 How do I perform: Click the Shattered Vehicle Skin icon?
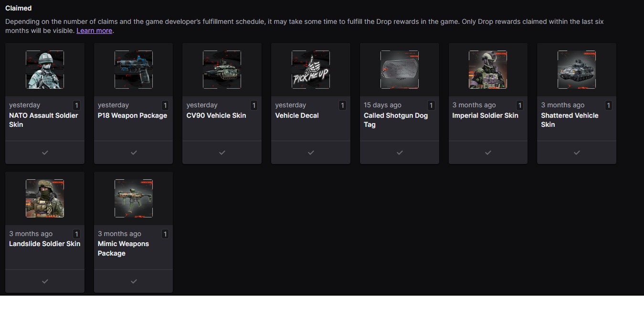(576, 70)
